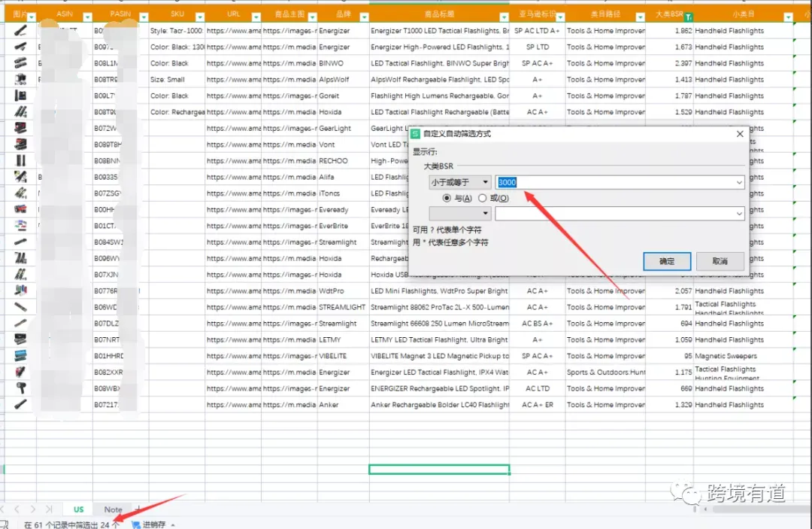812x529 pixels.
Task: Open the 类目路径 column filter dropdown
Action: [x=640, y=17]
